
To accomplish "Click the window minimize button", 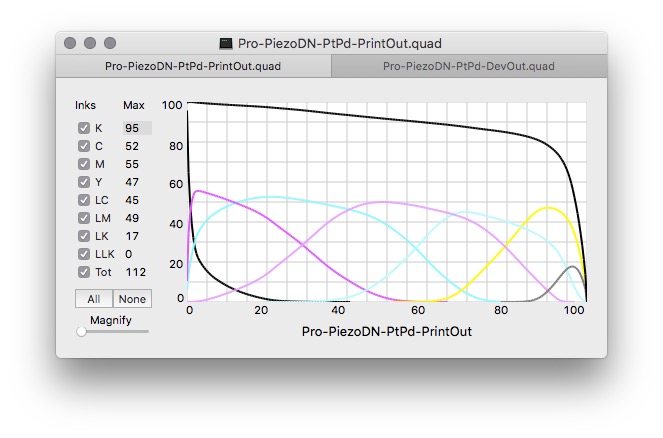I will click(x=90, y=44).
